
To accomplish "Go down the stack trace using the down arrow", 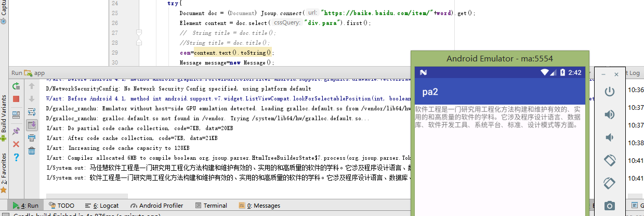I will (31, 99).
